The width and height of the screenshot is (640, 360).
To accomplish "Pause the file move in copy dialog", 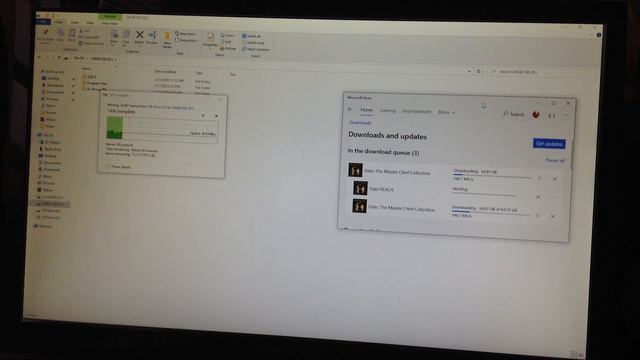I will 203,116.
